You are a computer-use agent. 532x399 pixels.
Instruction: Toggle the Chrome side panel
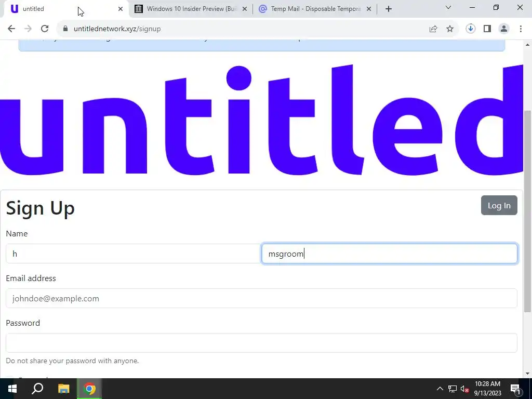[x=487, y=29]
